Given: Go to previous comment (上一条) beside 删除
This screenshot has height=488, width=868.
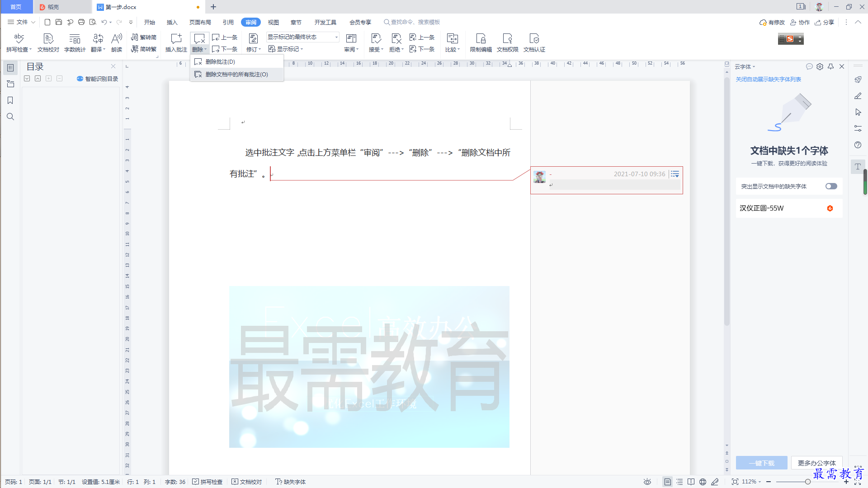Looking at the screenshot, I should [x=225, y=37].
